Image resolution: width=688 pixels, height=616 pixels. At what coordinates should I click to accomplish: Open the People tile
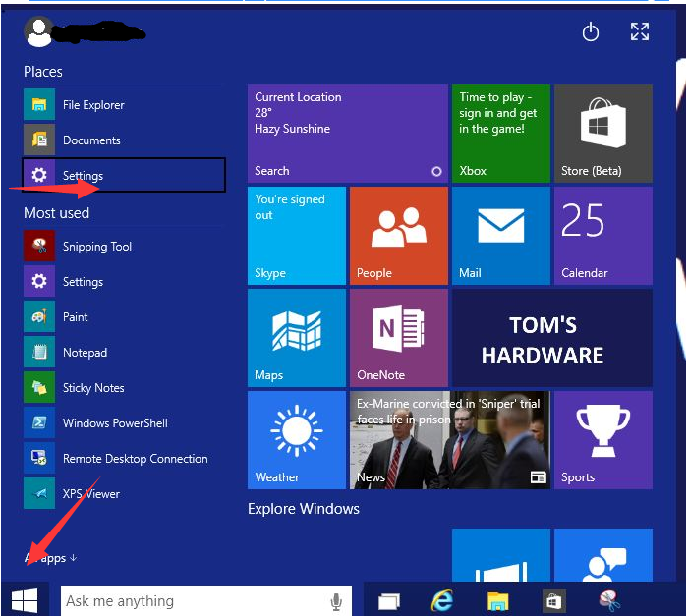tap(399, 236)
